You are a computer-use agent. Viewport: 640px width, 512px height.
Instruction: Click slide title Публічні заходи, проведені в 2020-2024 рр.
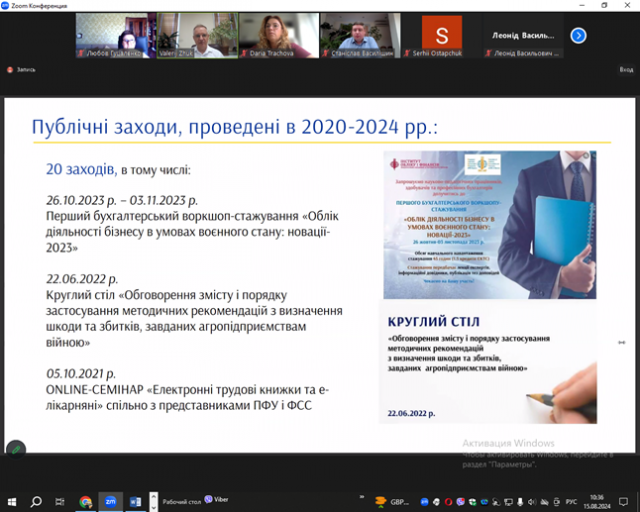point(235,127)
